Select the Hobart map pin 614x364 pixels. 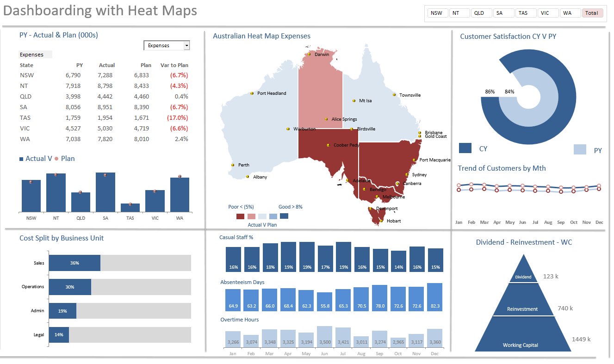pyautogui.click(x=382, y=221)
